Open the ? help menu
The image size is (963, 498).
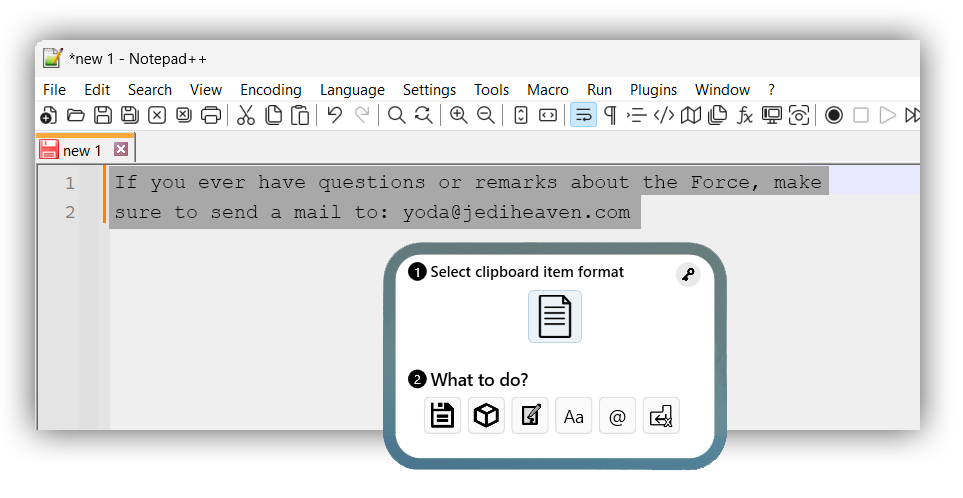click(x=771, y=90)
